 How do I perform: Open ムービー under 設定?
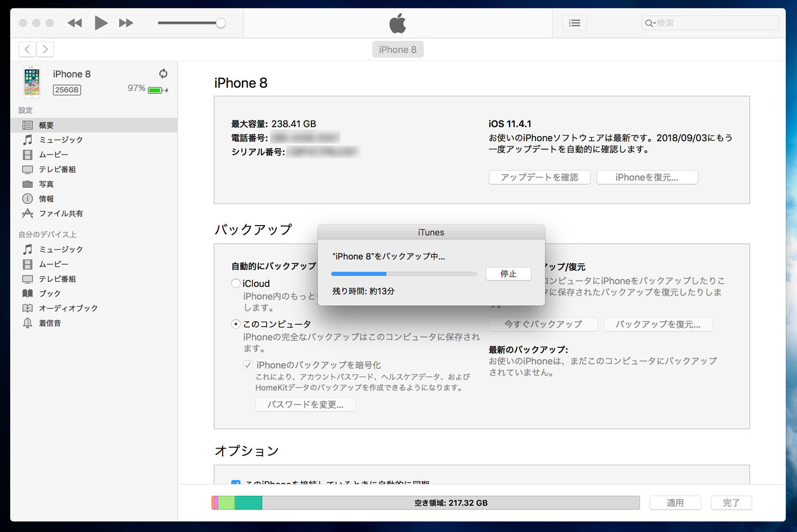94,155
